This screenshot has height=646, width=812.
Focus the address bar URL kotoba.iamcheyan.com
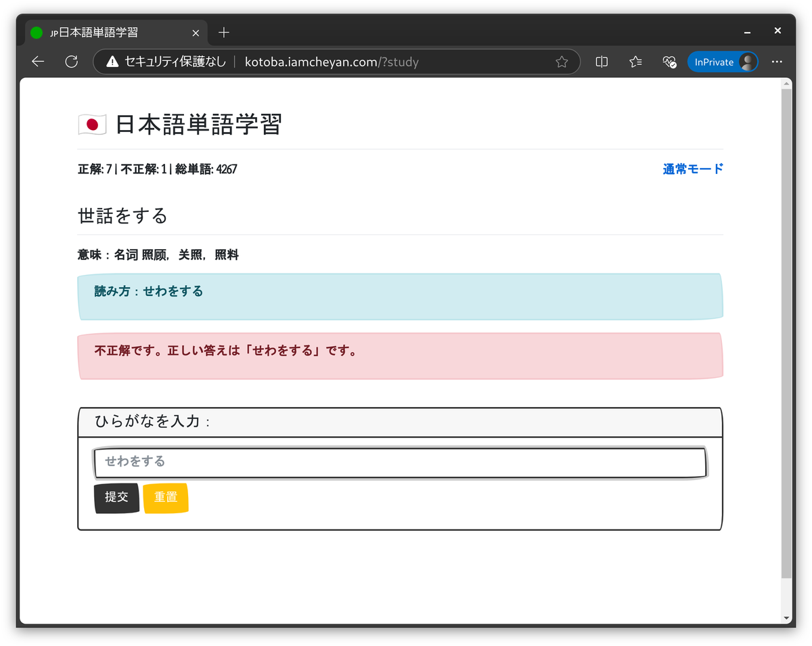[x=332, y=62]
